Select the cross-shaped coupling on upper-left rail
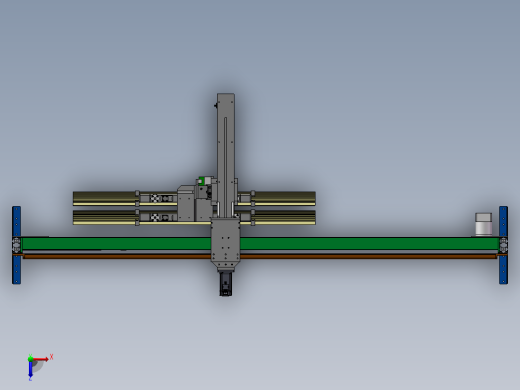The height and width of the screenshot is (390, 520). click(155, 198)
